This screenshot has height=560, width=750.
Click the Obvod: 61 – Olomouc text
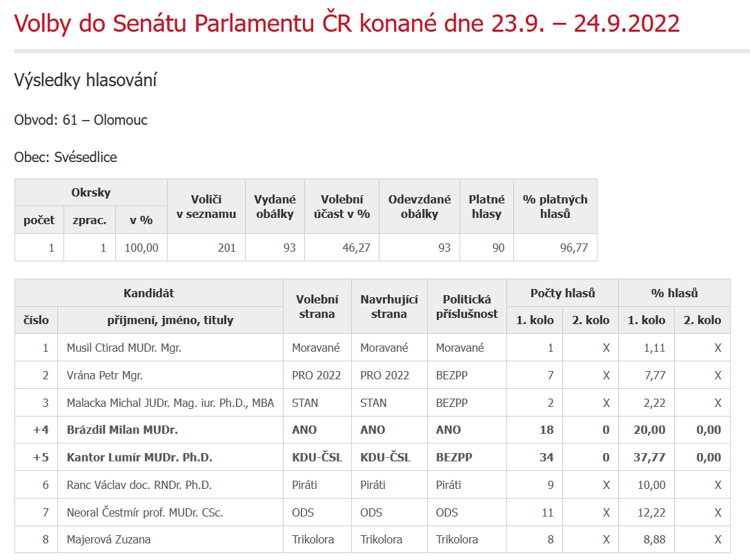click(x=81, y=119)
